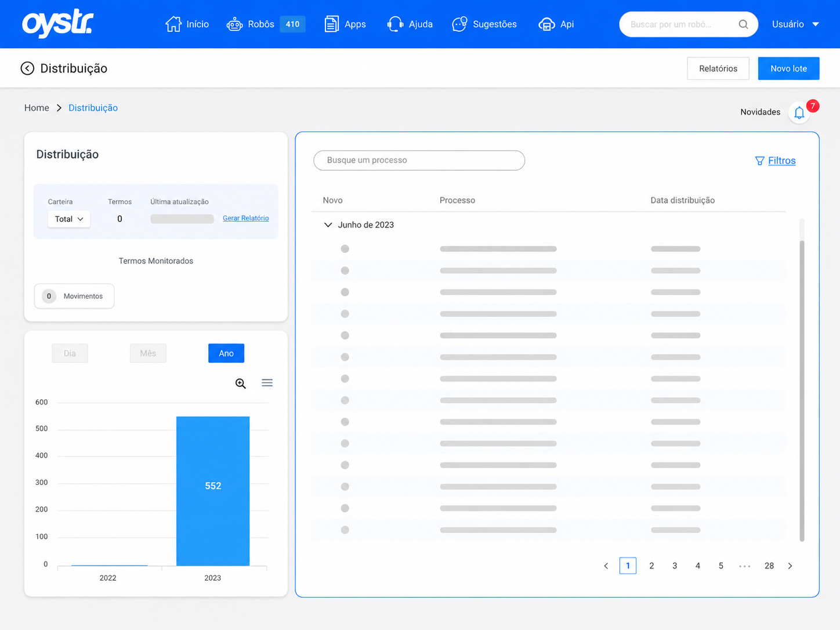The width and height of the screenshot is (840, 630).
Task: Go to previous page arrow in pagination
Action: 606,566
